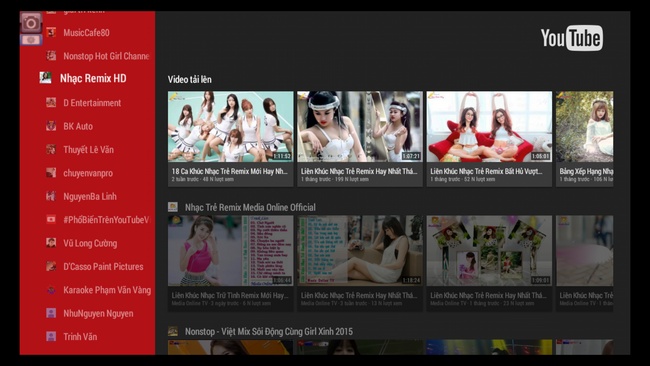
Task: Open Nonstop - Việt Mix Sôi Động playlist heading
Action: [269, 332]
